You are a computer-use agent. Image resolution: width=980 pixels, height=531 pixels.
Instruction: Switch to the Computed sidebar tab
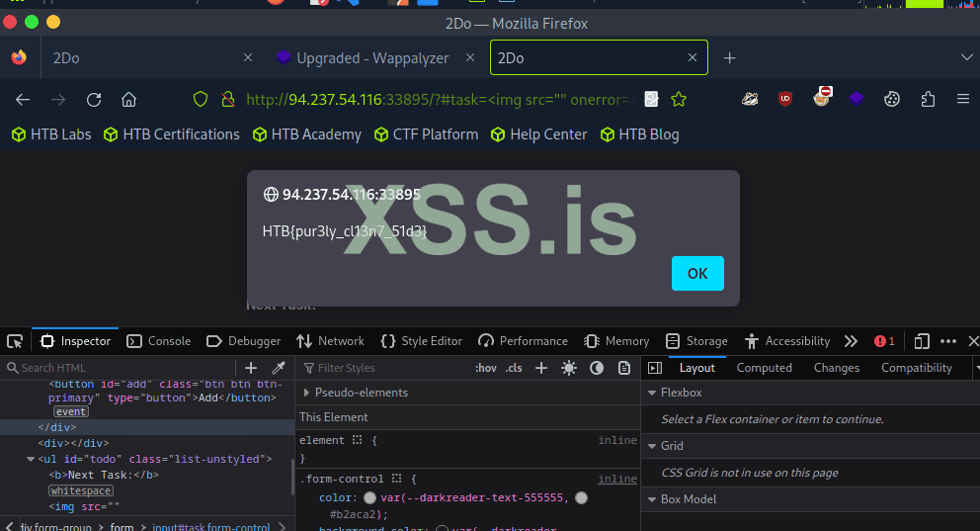click(x=764, y=368)
